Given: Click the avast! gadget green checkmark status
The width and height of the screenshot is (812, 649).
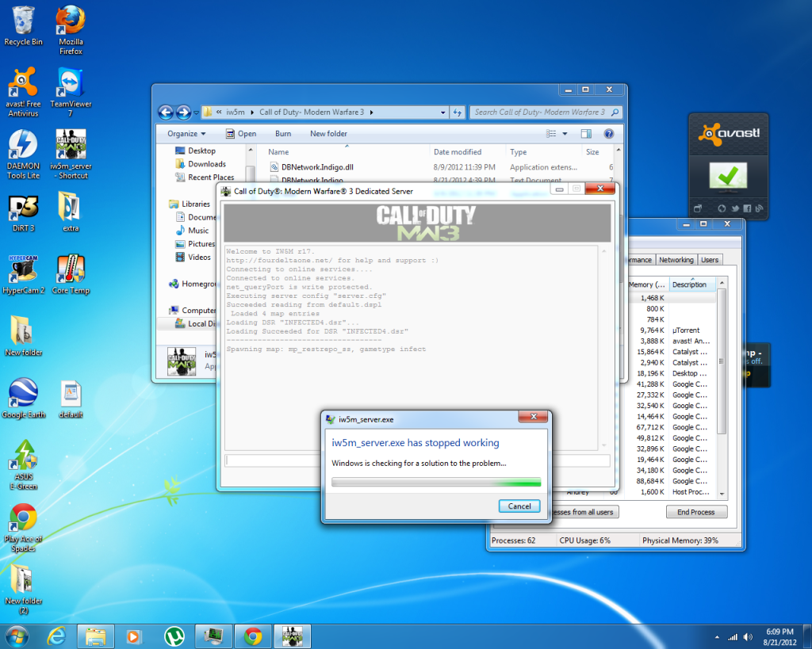Looking at the screenshot, I should [x=728, y=176].
